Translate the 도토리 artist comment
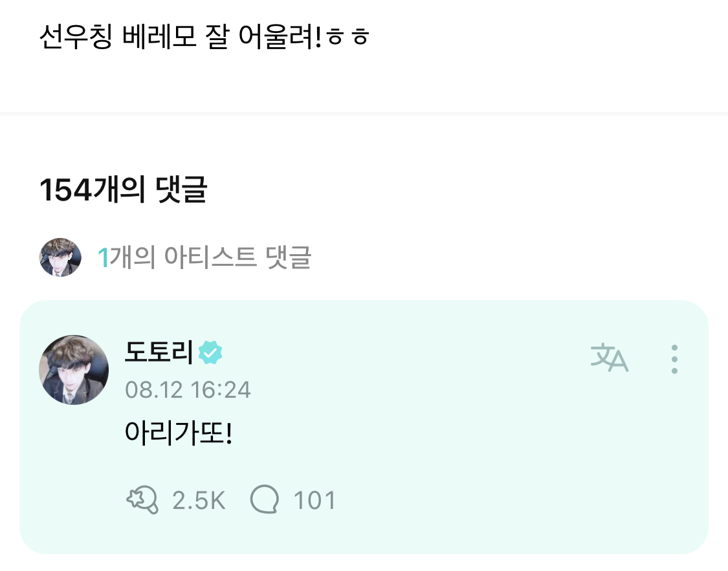 click(609, 358)
